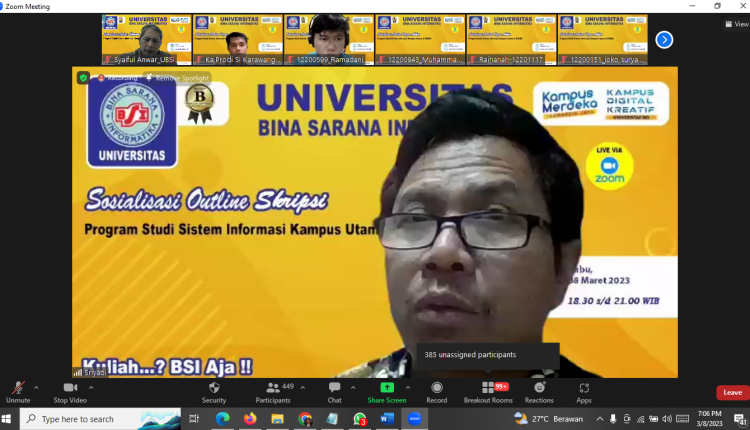The width and height of the screenshot is (750, 430).
Task: Click the taskbar search box
Action: click(100, 419)
